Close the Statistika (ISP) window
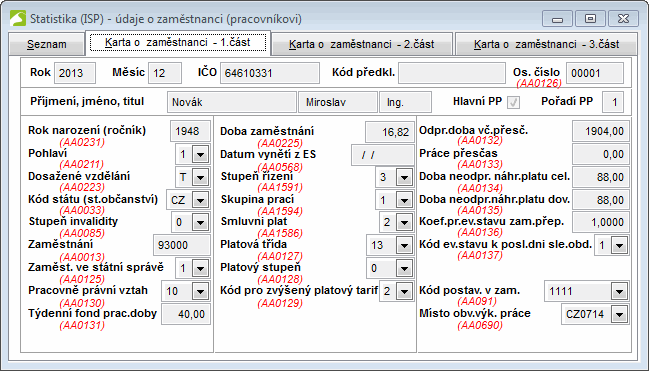649x371 pixels. pos(623,19)
